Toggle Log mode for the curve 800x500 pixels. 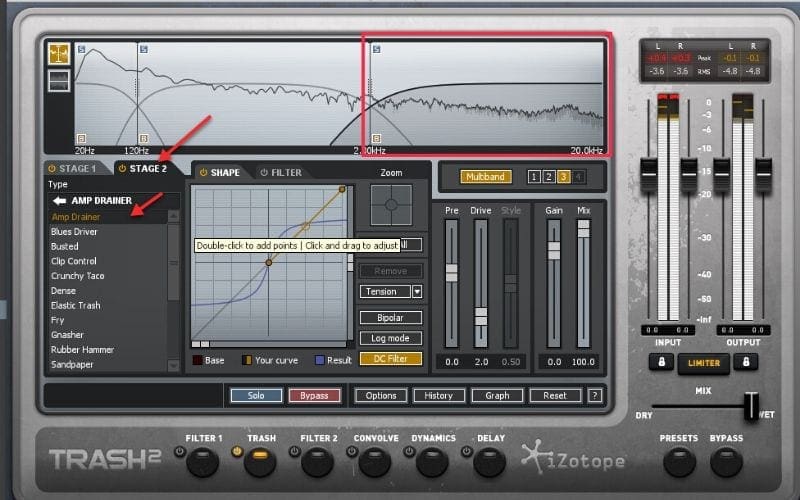391,338
